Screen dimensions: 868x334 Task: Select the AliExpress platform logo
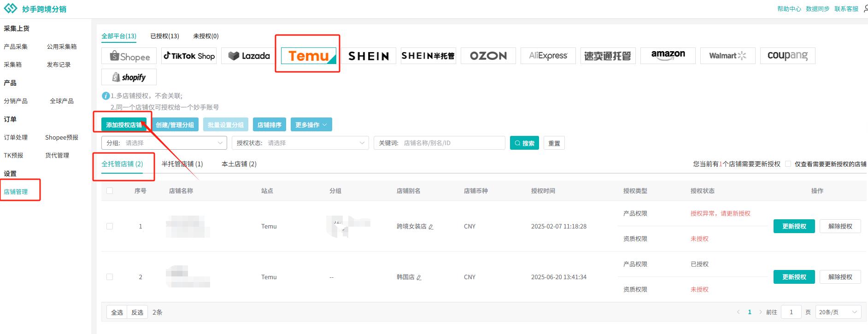tap(548, 56)
